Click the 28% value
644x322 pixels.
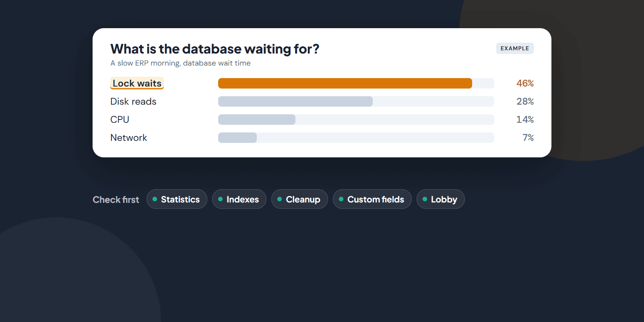525,101
